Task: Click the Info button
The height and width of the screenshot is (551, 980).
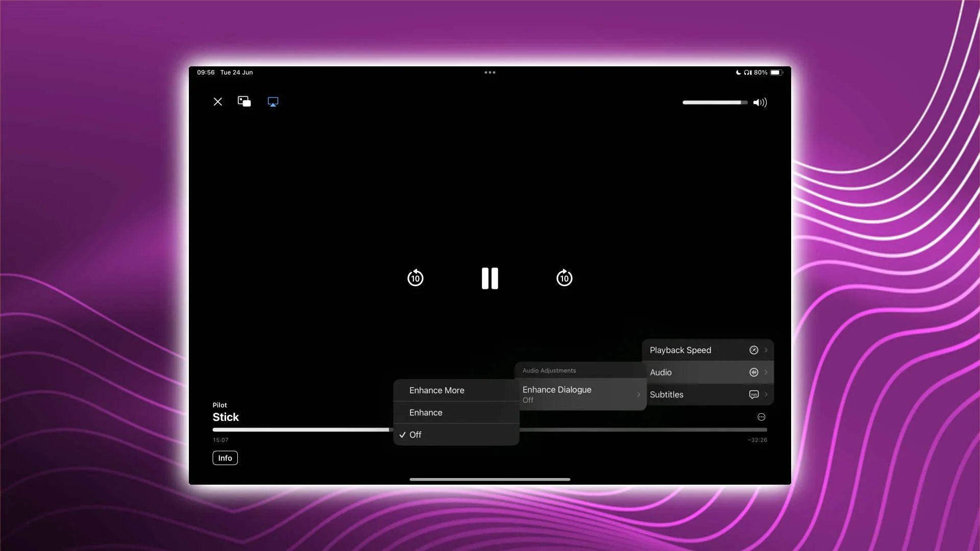Action: pyautogui.click(x=225, y=458)
